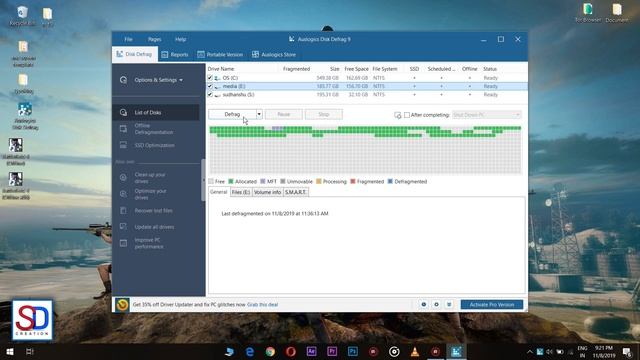Open the S.M.A.R.T. tab
The height and width of the screenshot is (360, 640).
(296, 192)
